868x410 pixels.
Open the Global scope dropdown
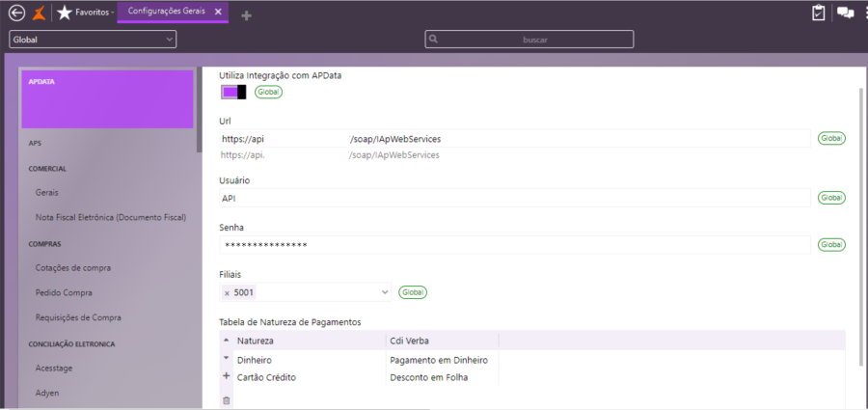coord(93,40)
